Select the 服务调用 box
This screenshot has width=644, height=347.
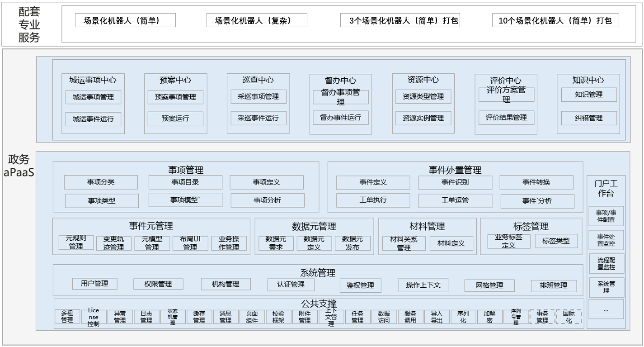click(410, 317)
